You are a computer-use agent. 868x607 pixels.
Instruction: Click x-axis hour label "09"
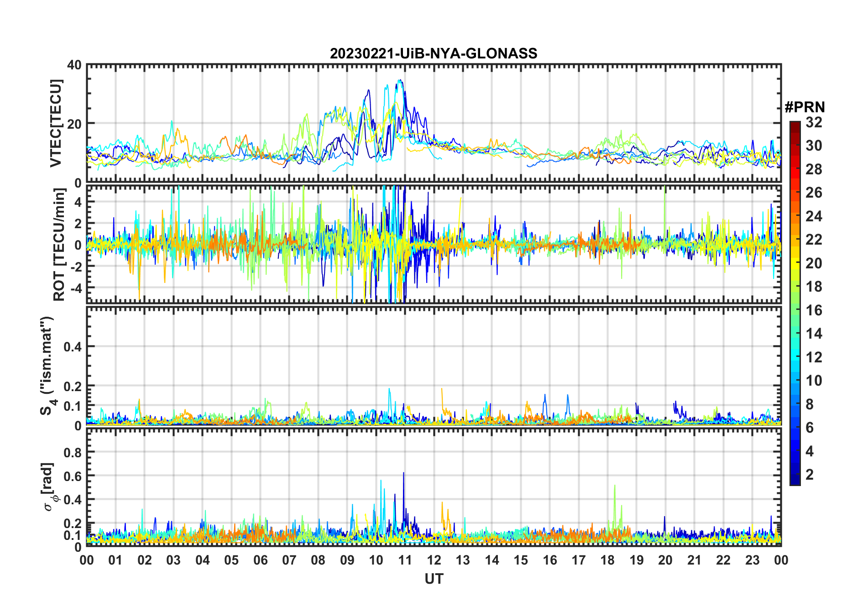[x=347, y=560]
